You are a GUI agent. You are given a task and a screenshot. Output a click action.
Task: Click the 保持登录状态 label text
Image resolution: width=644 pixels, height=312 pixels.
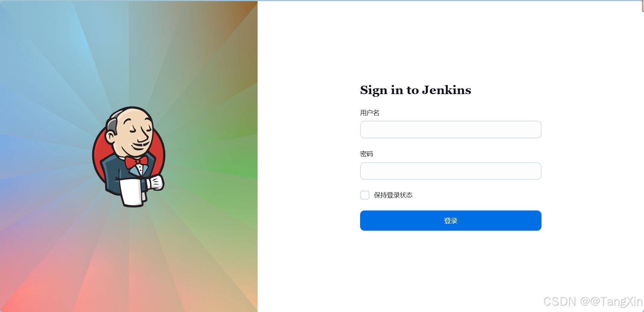(393, 195)
